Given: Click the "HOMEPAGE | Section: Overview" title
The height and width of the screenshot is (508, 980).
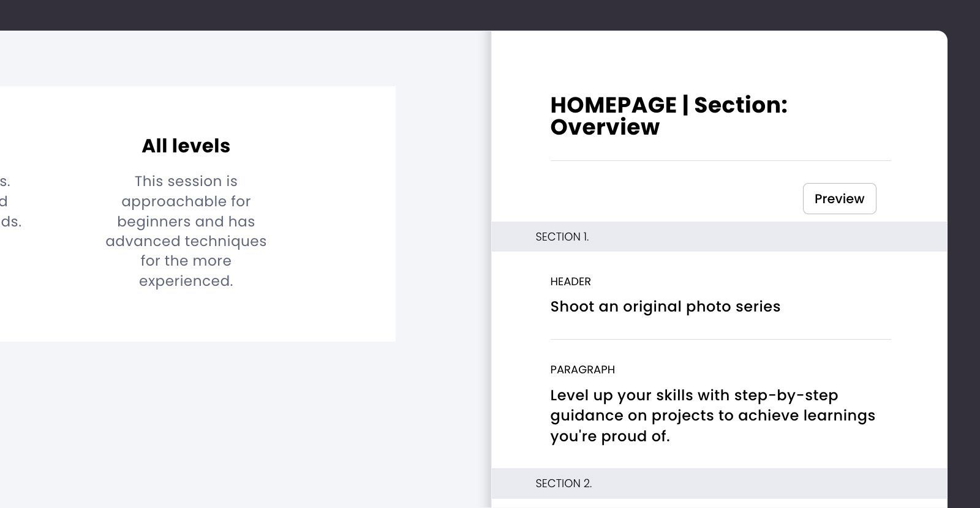Looking at the screenshot, I should (x=668, y=116).
